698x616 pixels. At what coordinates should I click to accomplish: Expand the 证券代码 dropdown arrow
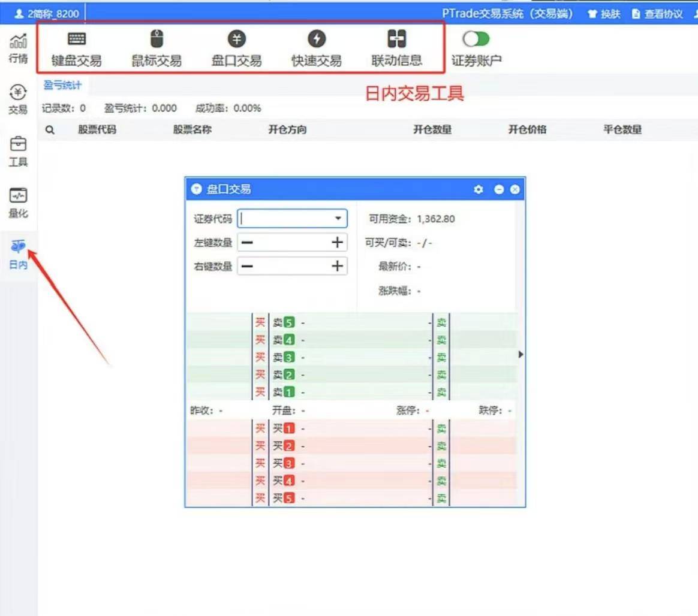(338, 218)
